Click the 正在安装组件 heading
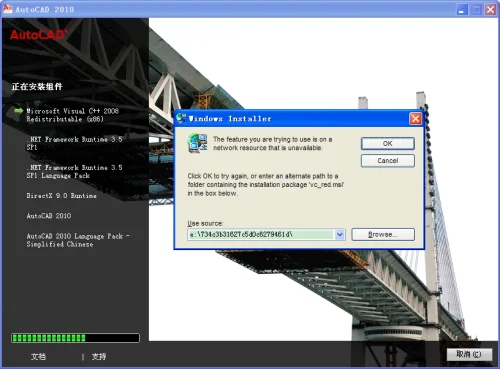The height and width of the screenshot is (369, 500). (x=37, y=87)
